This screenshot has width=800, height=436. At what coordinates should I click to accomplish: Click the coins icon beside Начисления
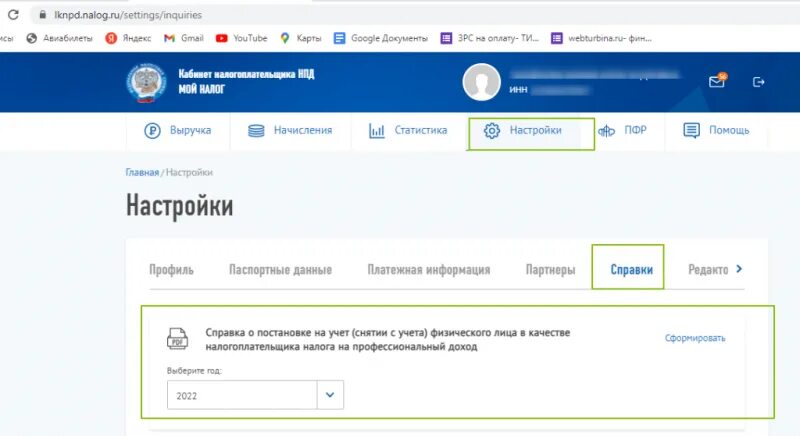(x=256, y=131)
